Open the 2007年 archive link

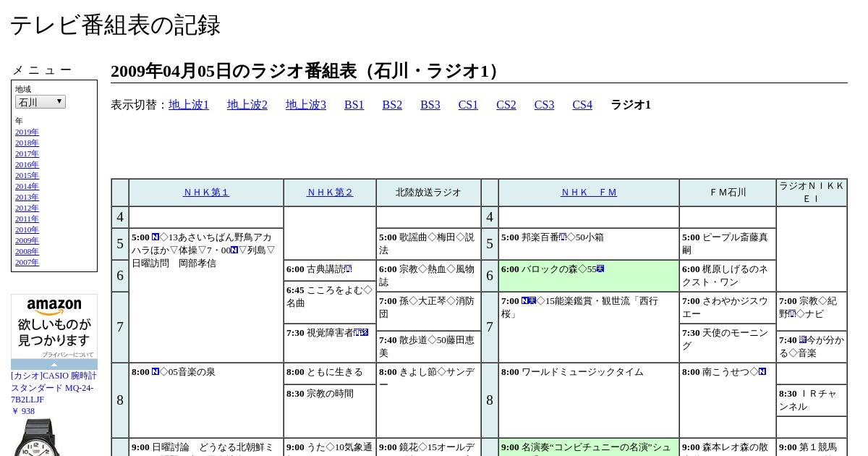(x=27, y=262)
